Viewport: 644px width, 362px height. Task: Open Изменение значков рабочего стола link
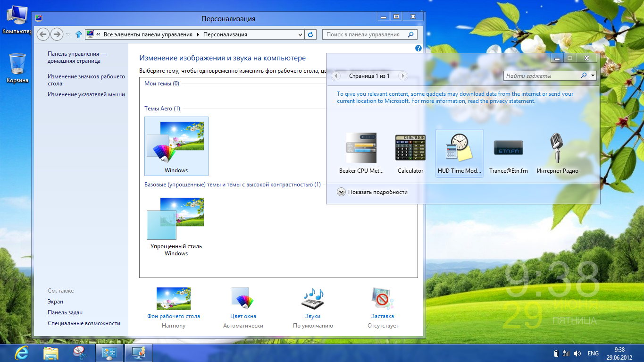pos(86,80)
